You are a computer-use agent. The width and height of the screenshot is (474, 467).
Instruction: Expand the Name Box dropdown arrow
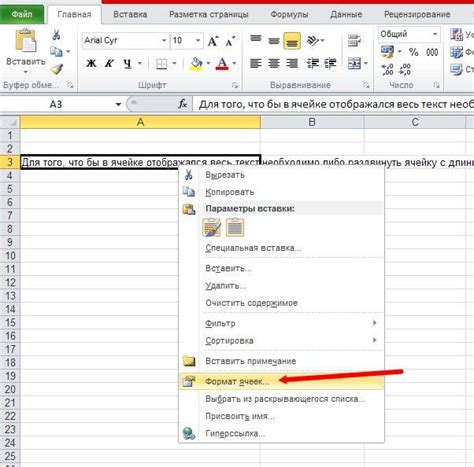(x=118, y=104)
